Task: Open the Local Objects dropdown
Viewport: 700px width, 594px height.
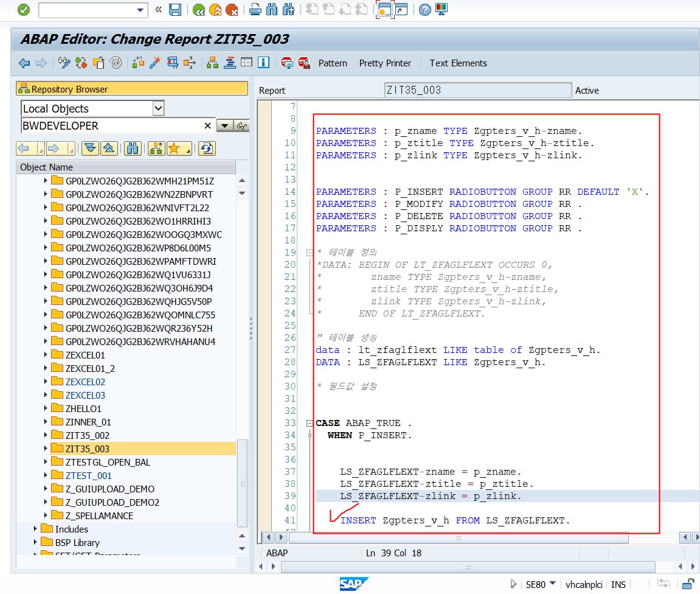Action: (158, 108)
